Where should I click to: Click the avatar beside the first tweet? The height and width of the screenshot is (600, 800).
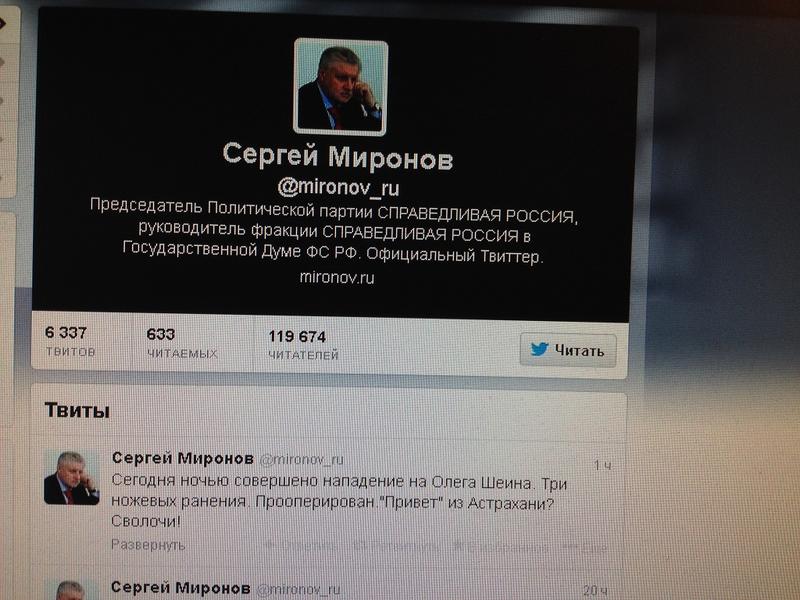[x=71, y=478]
